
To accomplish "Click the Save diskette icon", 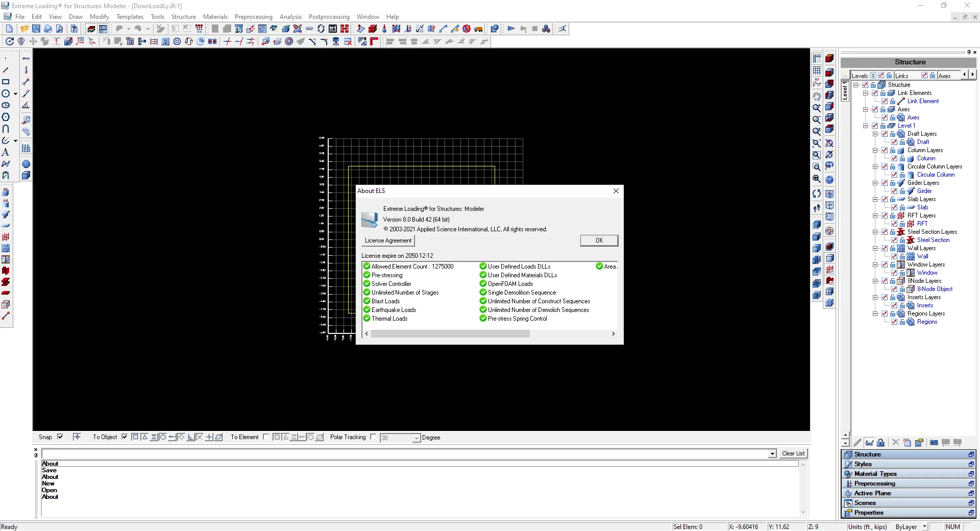I will click(x=36, y=29).
